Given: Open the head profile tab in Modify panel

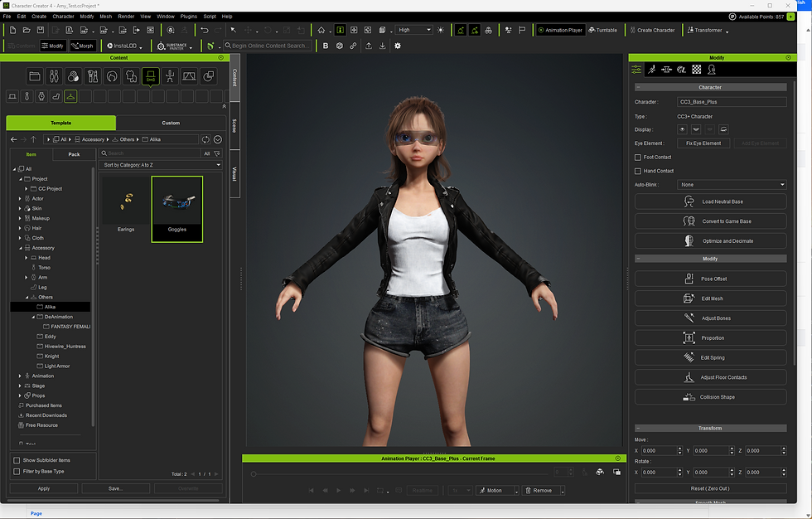Looking at the screenshot, I should [712, 70].
